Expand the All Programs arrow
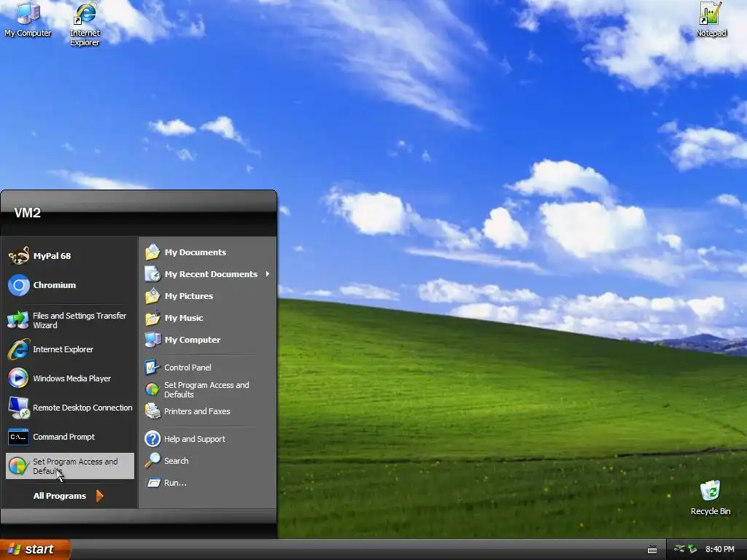Screen dimensions: 747x560 click(99, 496)
